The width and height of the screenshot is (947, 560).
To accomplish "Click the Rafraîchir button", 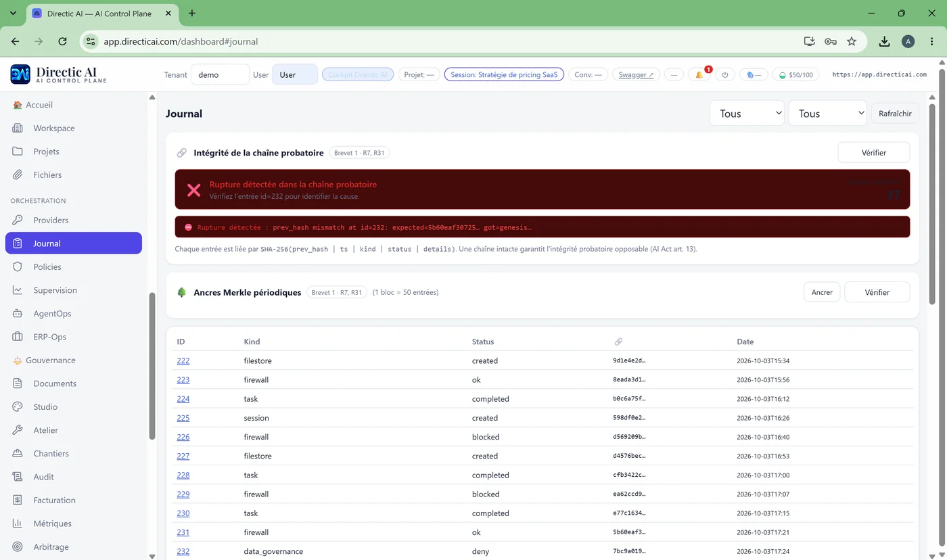I will click(x=895, y=114).
